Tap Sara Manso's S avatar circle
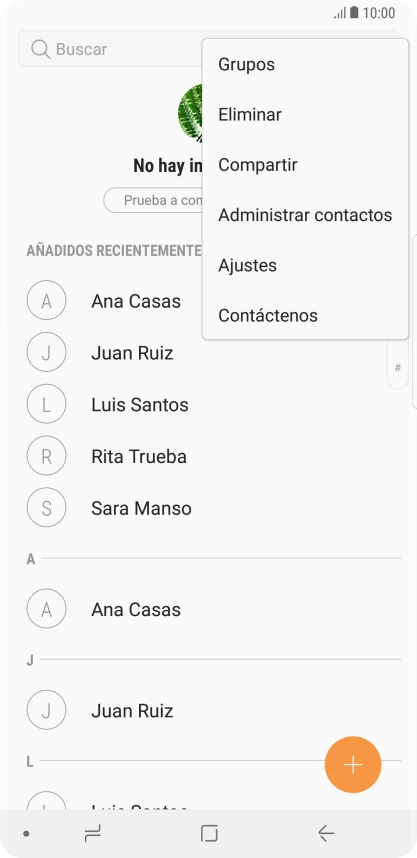This screenshot has height=858, width=417. (47, 508)
